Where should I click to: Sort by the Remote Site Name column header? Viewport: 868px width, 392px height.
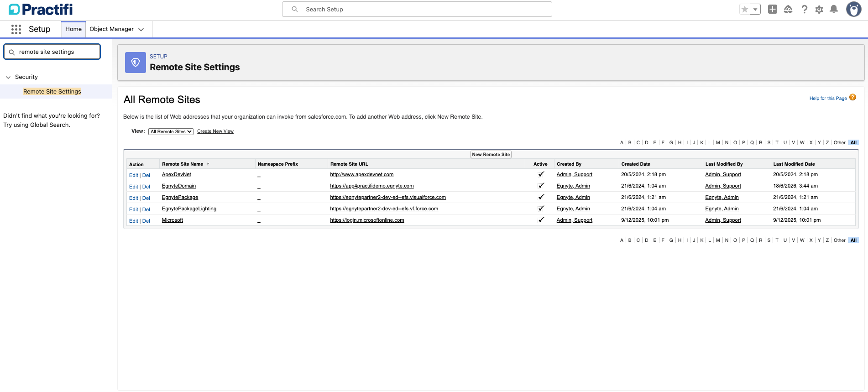[183, 164]
